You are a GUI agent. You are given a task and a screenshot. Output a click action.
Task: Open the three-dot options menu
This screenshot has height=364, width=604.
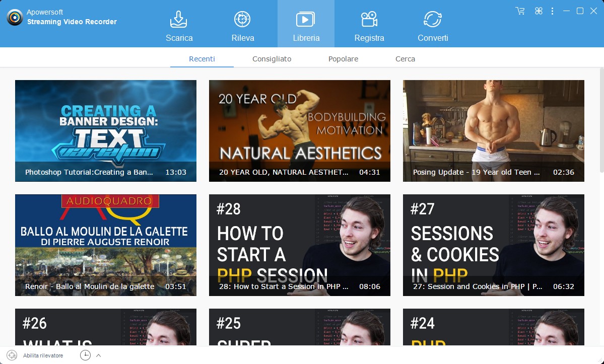point(553,11)
